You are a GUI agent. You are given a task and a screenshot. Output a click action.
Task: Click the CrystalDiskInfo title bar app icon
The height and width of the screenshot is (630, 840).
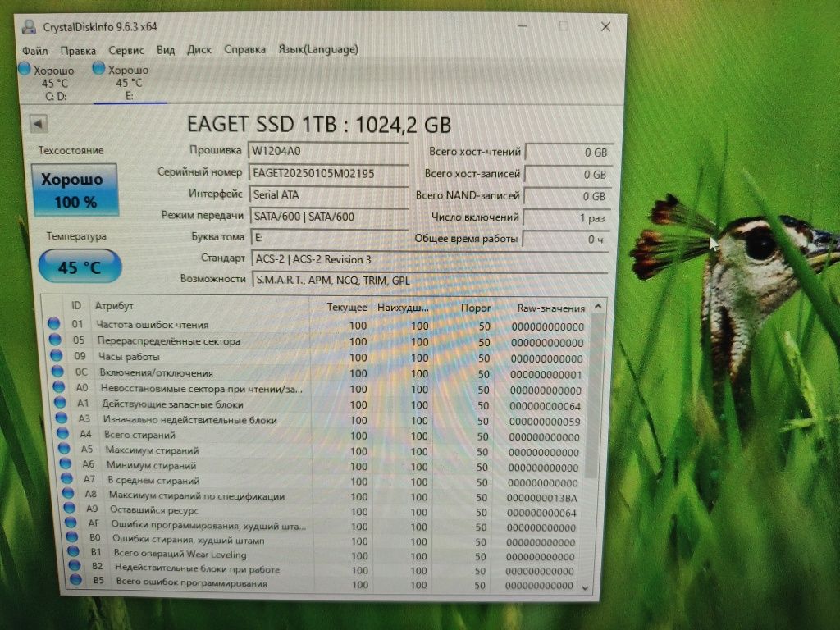[x=29, y=26]
